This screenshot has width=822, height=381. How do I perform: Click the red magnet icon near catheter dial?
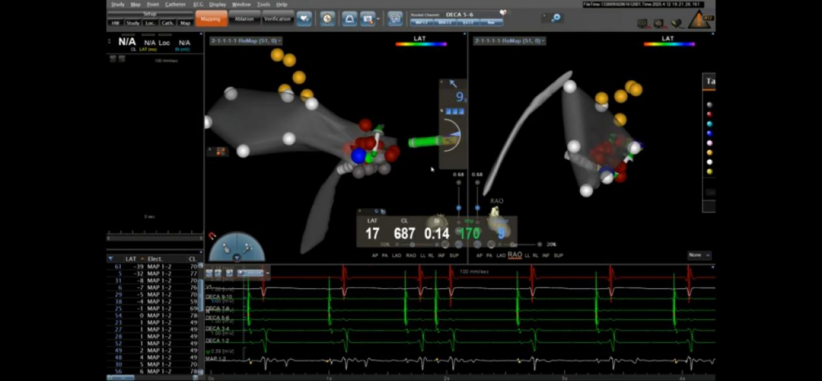pos(212,236)
